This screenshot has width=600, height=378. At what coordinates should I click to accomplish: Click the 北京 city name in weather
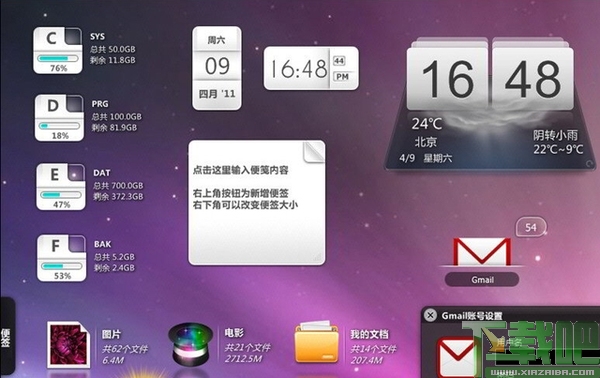click(426, 142)
